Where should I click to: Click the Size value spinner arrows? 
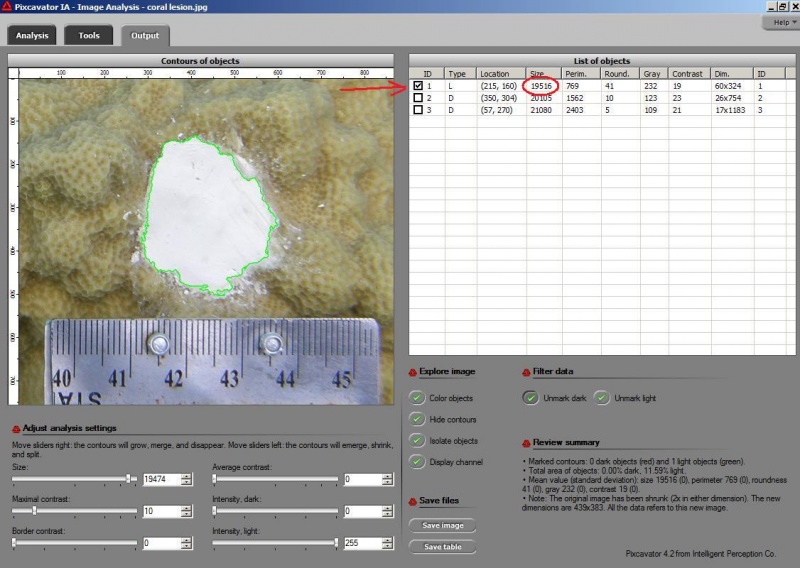pyautogui.click(x=187, y=479)
